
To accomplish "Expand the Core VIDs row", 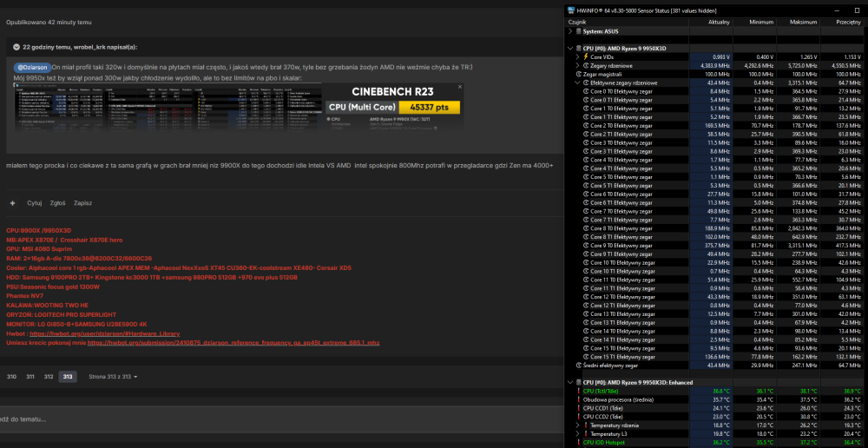I will pos(578,57).
